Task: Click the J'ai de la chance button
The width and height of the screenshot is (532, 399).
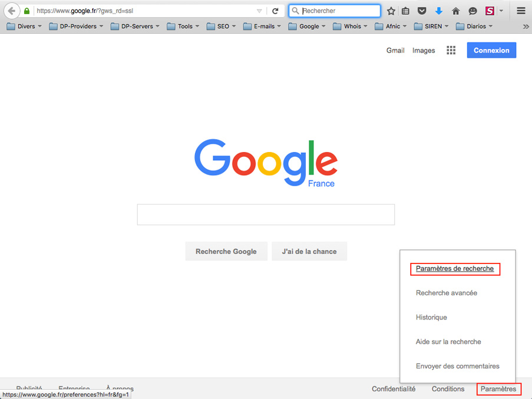Action: (x=309, y=252)
